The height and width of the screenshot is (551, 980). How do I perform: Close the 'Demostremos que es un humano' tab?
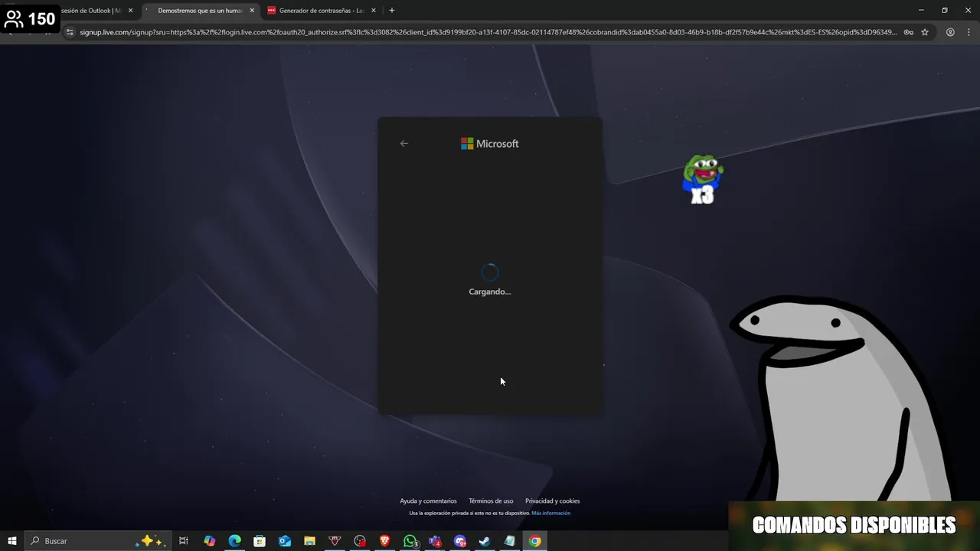coord(252,11)
